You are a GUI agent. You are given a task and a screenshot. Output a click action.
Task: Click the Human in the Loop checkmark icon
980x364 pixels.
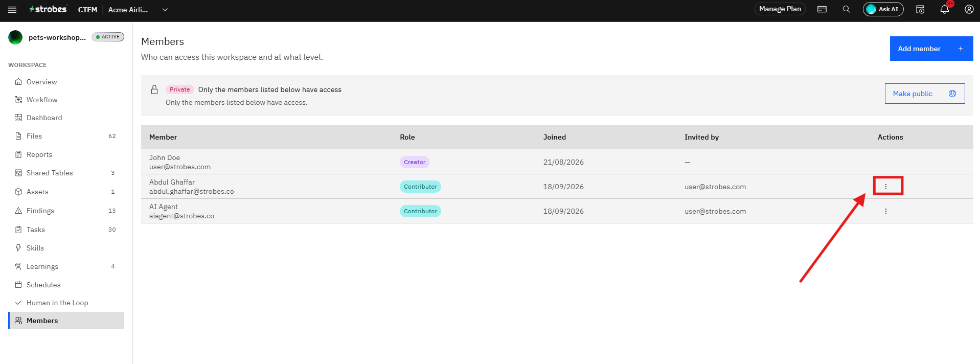pyautogui.click(x=18, y=303)
